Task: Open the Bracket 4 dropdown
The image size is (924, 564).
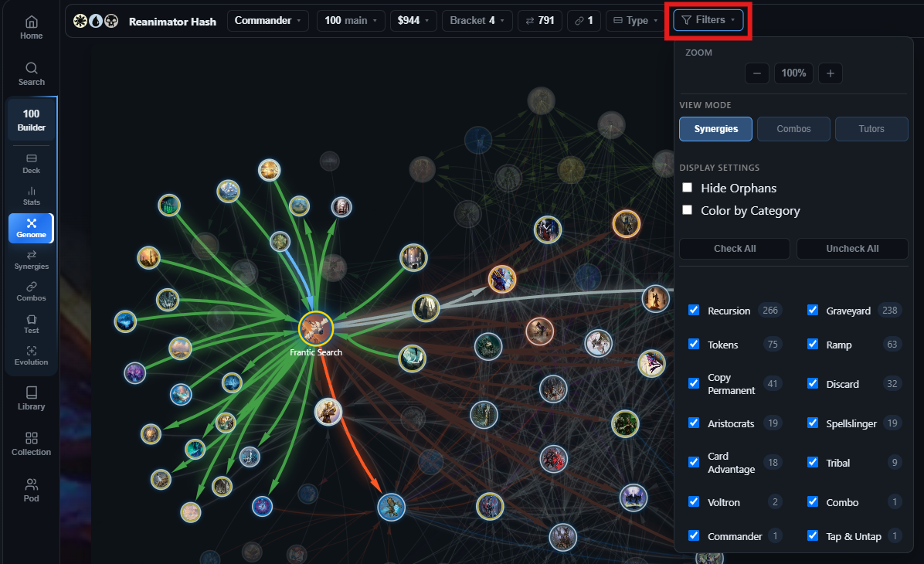Action: [x=477, y=21]
